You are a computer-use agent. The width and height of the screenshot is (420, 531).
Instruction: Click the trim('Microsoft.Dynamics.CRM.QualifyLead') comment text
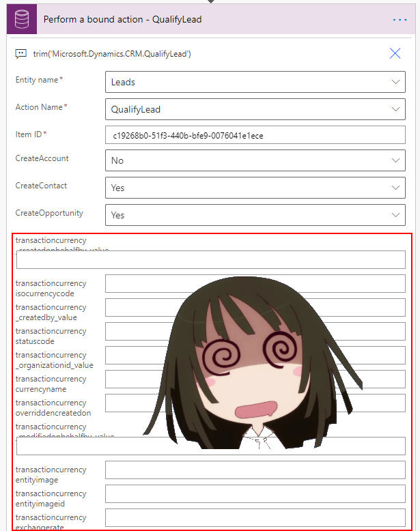pos(112,54)
